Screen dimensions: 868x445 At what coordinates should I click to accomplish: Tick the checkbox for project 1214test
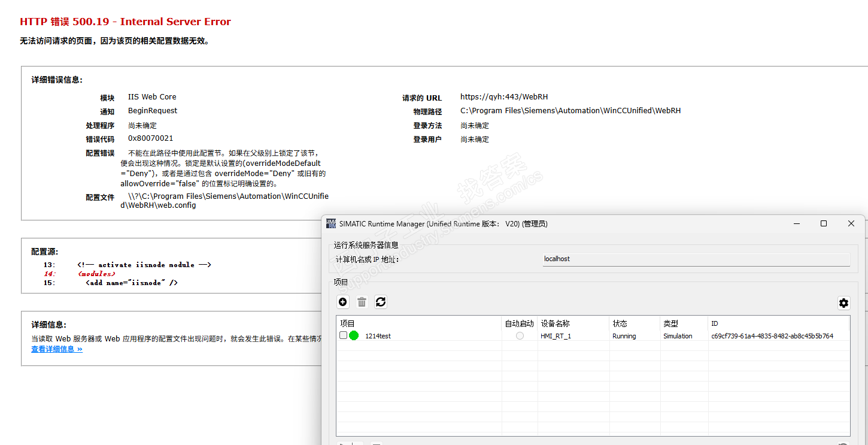343,335
